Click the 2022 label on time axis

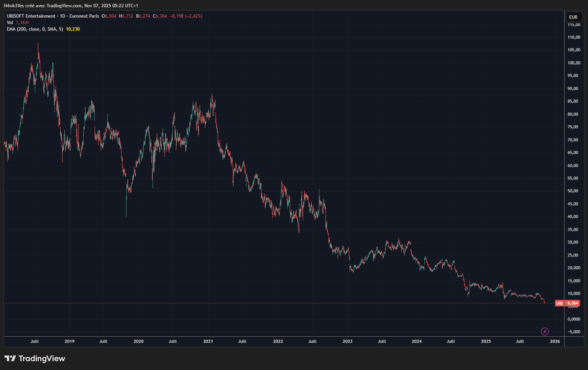[x=278, y=341]
